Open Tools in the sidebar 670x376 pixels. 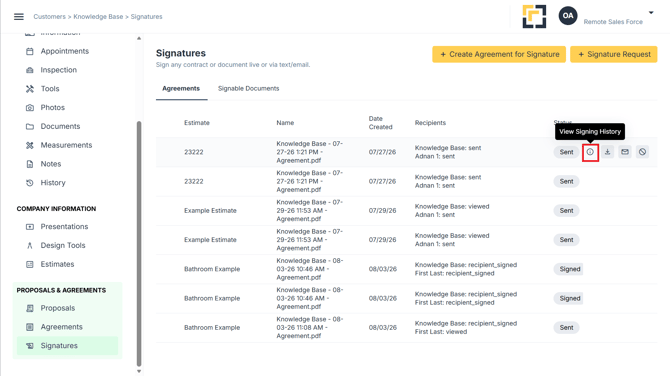[x=50, y=89]
